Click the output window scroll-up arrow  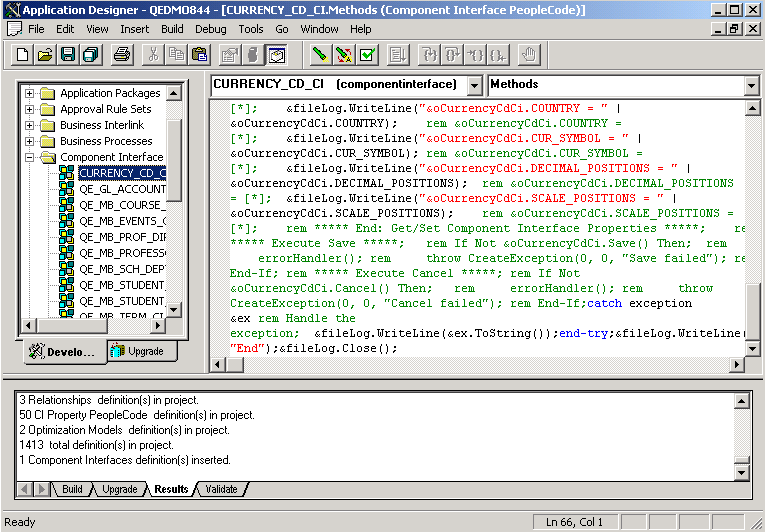click(x=742, y=402)
